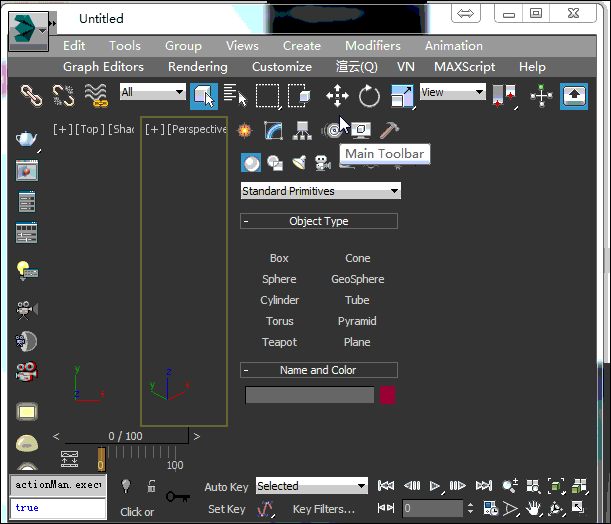
Task: Go to Start frame playback button
Action: [x=386, y=486]
